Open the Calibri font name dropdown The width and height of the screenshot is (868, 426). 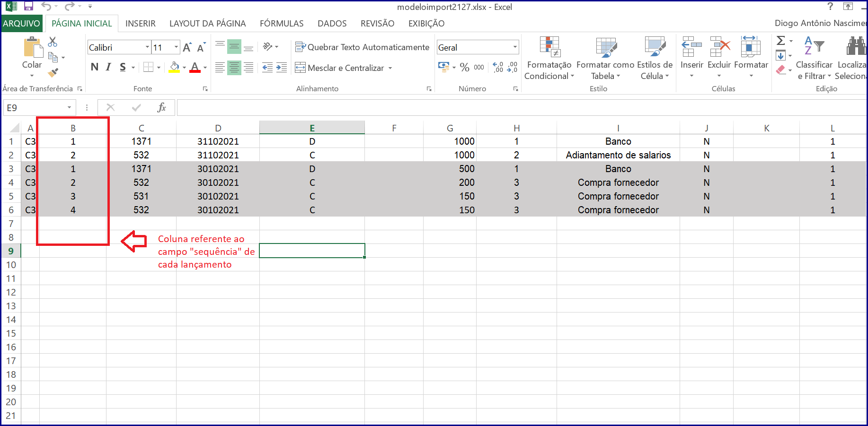click(147, 47)
